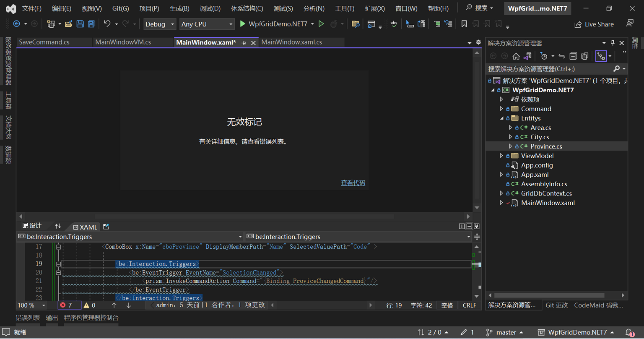Viewport: 644px width, 339px height.
Task: Switch views icon in Solution Explorer toolbar
Action: [x=527, y=56]
